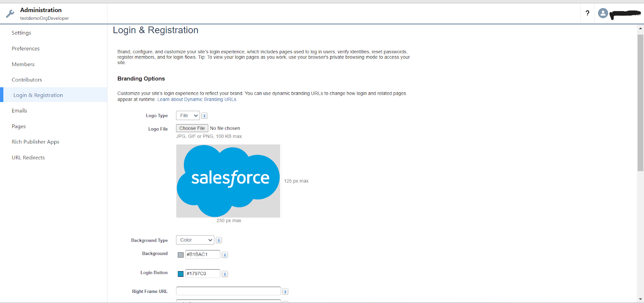Open Rich Publisher Apps in sidebar
This screenshot has width=644, height=303.
coord(35,142)
